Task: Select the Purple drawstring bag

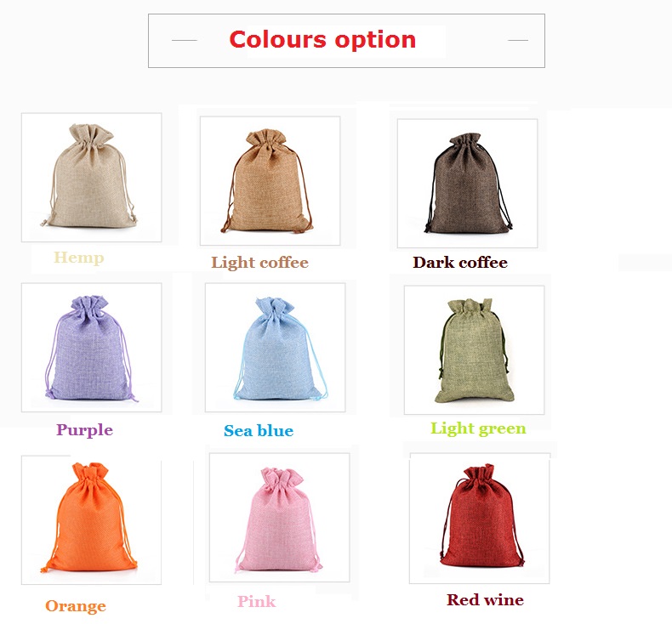Action: point(91,348)
